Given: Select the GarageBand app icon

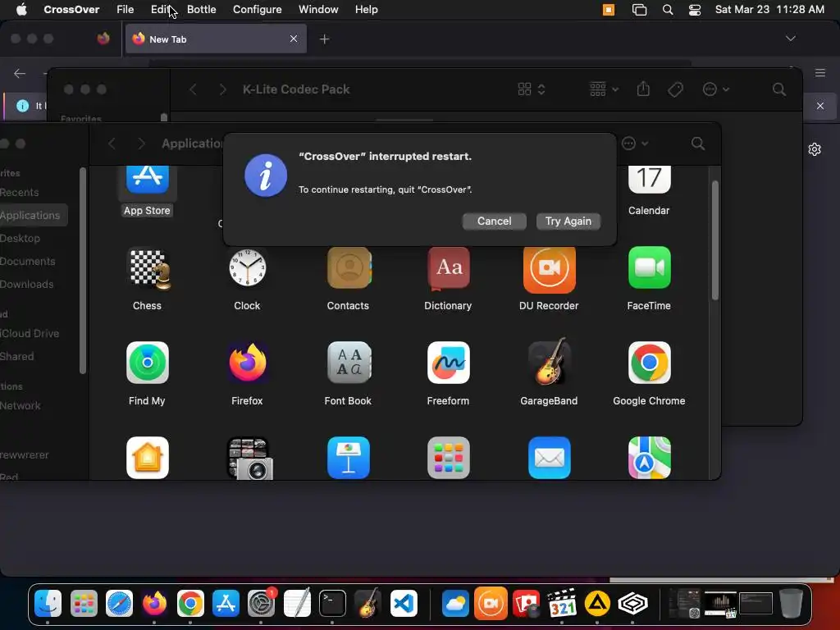Looking at the screenshot, I should coord(549,362).
